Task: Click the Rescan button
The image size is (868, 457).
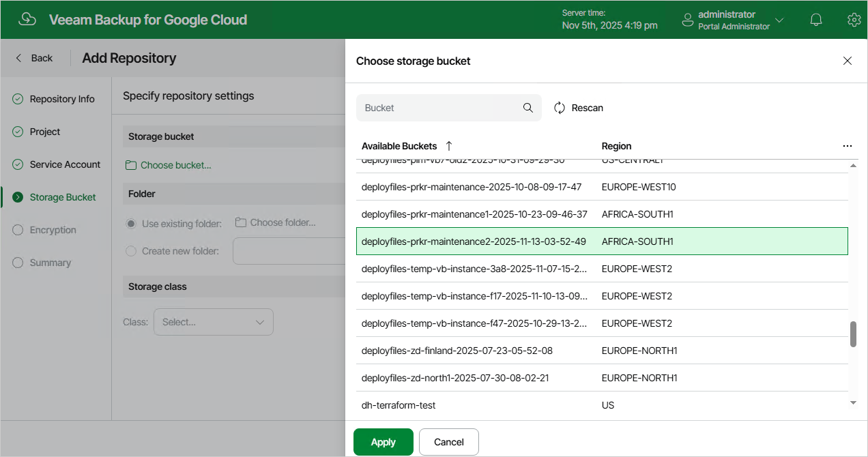Action: click(579, 108)
